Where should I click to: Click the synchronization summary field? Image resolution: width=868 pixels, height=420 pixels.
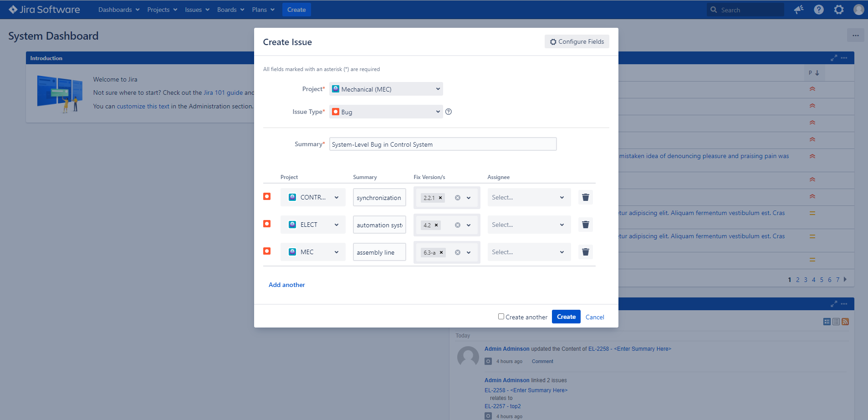pos(379,197)
